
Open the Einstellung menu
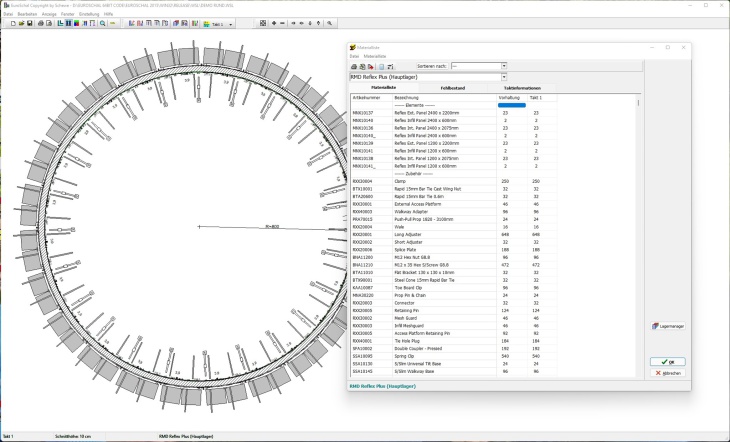pyautogui.click(x=88, y=14)
